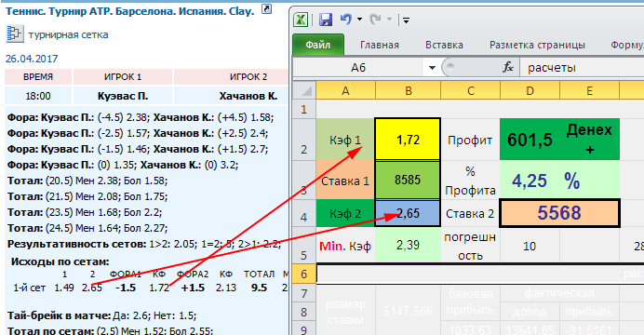Open the Разметка страницы tab
The height and width of the screenshot is (335, 644).
[x=537, y=45]
